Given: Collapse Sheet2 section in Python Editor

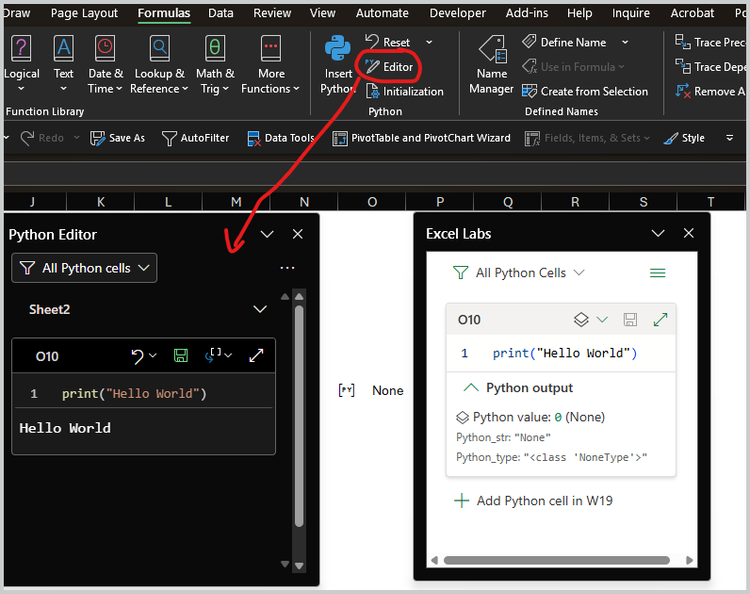Looking at the screenshot, I should (260, 309).
